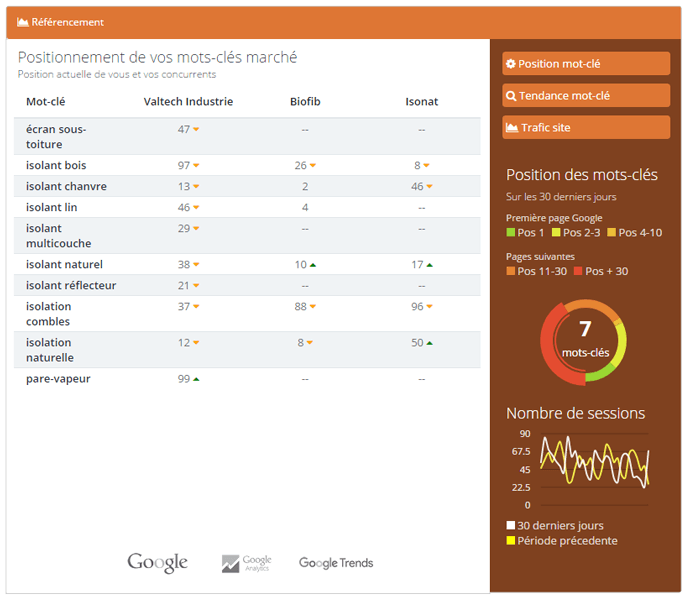The image size is (685, 597).
Task: Select the isolation naturelle keyword
Action: [49, 350]
